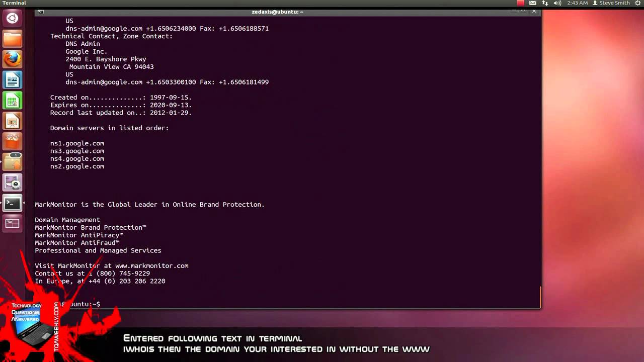Click 'Technical Contact, Zone Contact:' heading
Viewport: 644px width, 362px height.
point(111,36)
